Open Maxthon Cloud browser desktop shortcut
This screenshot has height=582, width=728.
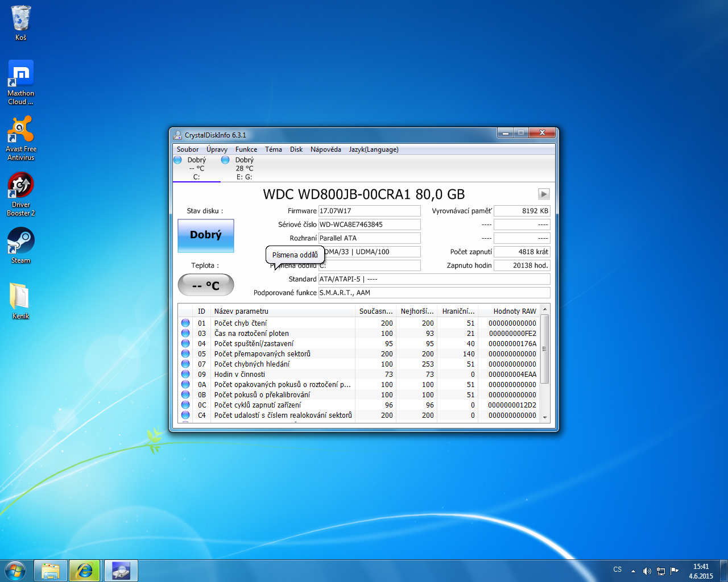click(20, 82)
